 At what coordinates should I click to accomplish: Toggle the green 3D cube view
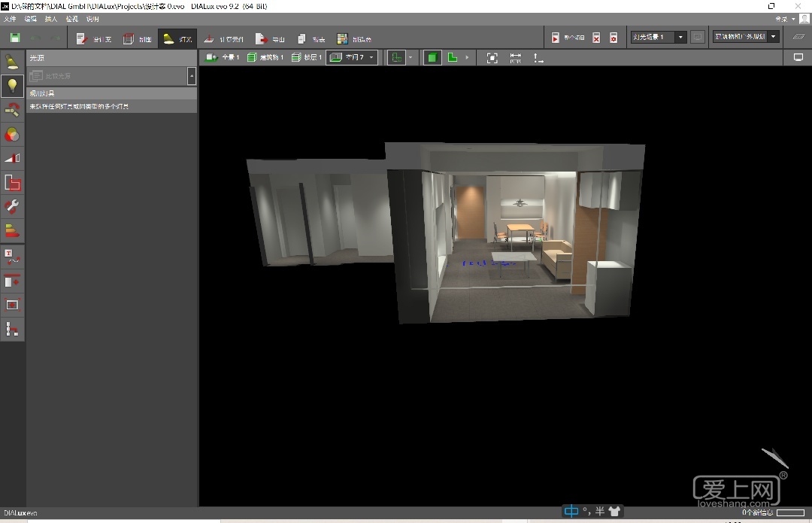pos(432,58)
